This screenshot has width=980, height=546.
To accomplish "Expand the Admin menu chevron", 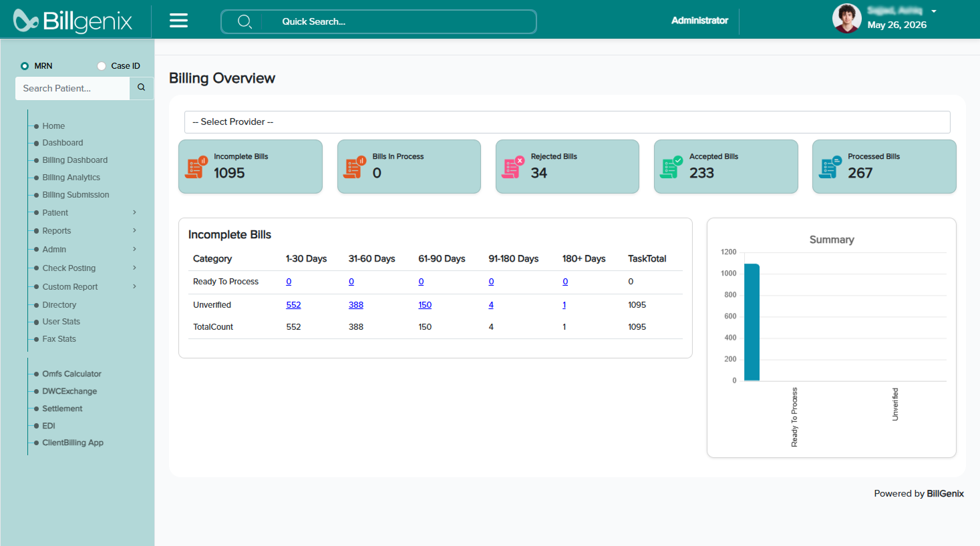I will tap(134, 249).
